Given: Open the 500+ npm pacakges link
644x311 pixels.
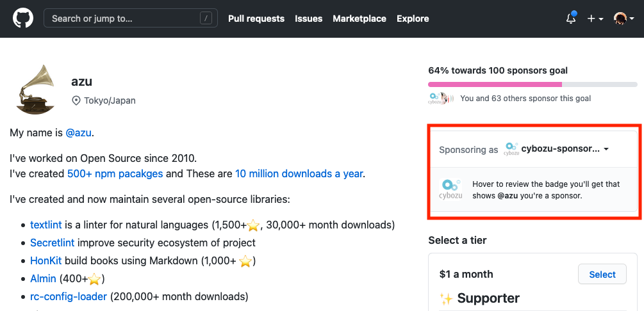Looking at the screenshot, I should (115, 174).
